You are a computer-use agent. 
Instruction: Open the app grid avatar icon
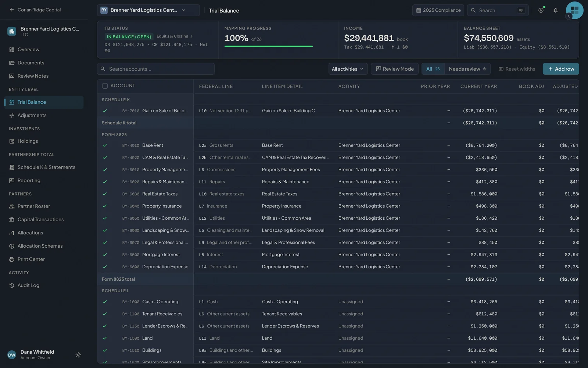click(x=574, y=10)
